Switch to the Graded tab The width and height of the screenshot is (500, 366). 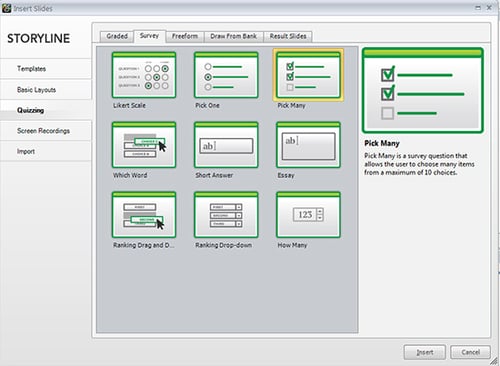click(x=117, y=36)
